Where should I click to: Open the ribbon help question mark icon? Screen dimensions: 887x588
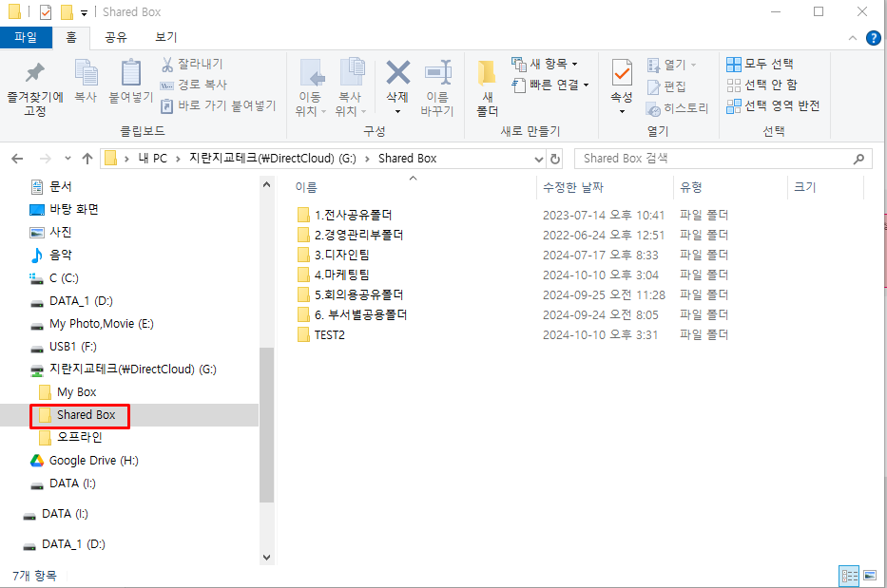point(874,38)
